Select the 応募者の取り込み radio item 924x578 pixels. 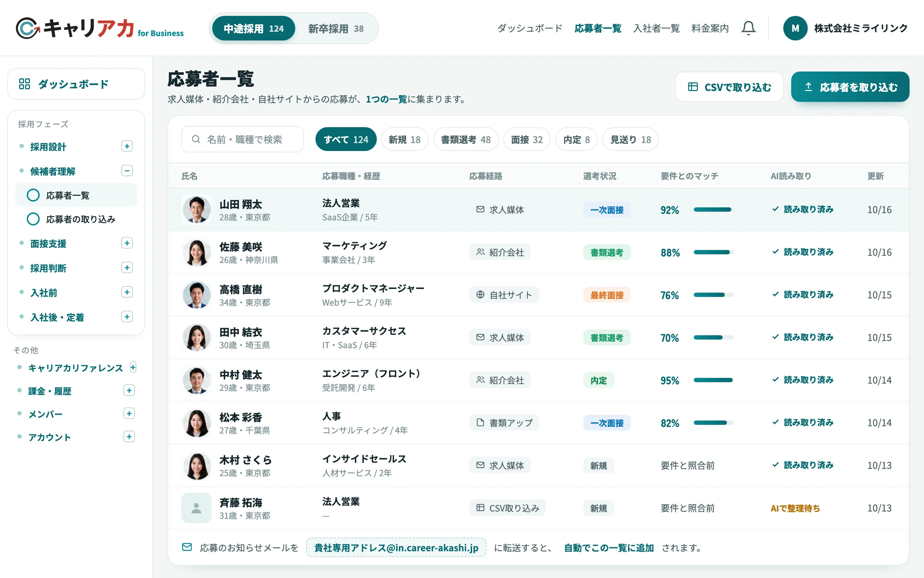tap(76, 219)
